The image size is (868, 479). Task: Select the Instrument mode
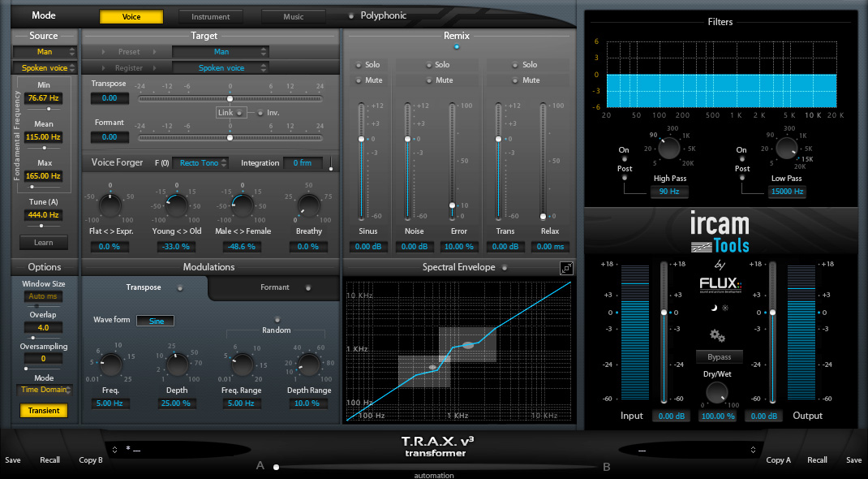210,16
